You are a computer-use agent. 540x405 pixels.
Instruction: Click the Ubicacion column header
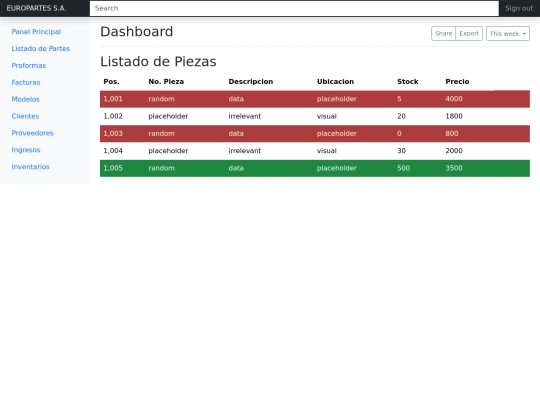[x=335, y=82]
